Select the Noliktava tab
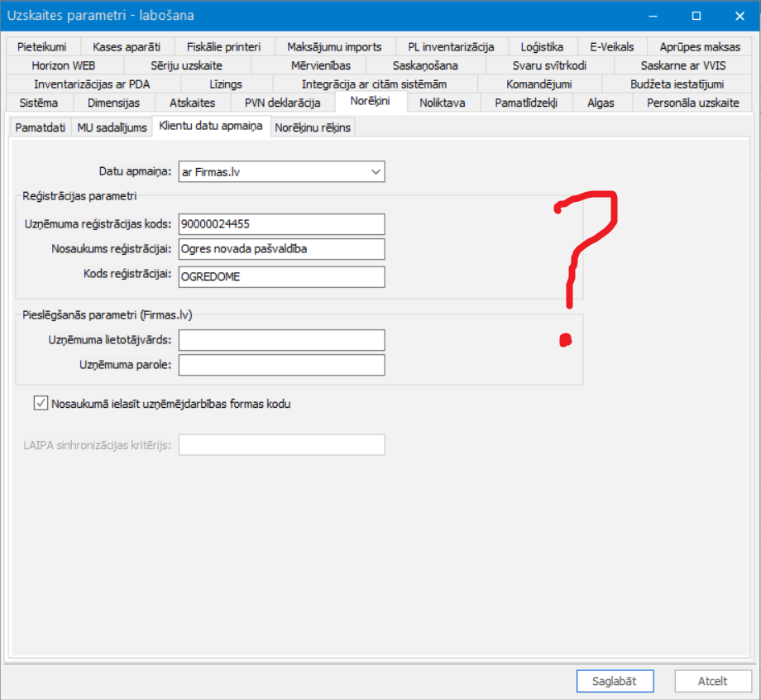 [443, 103]
